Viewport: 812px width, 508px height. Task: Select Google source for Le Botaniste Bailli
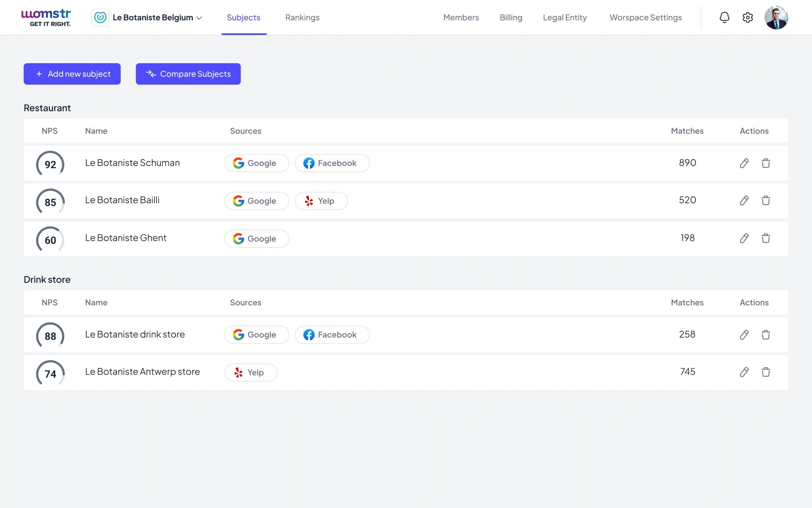pos(257,201)
